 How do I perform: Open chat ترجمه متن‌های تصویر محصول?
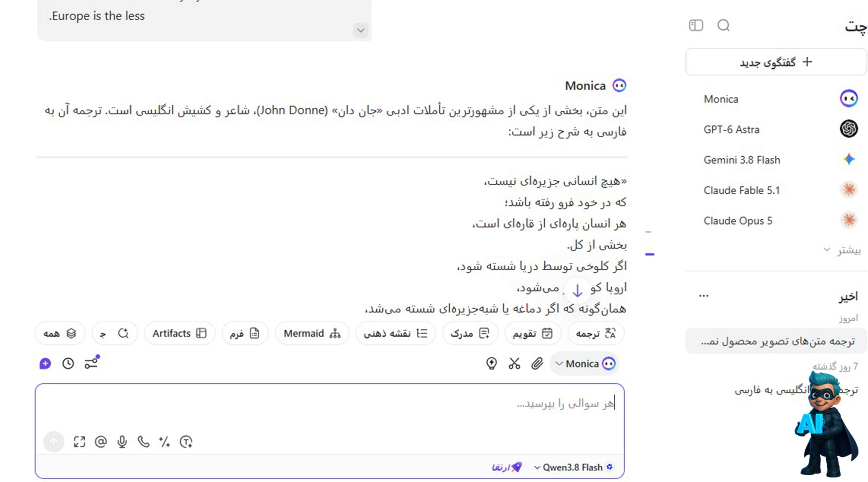(x=776, y=341)
